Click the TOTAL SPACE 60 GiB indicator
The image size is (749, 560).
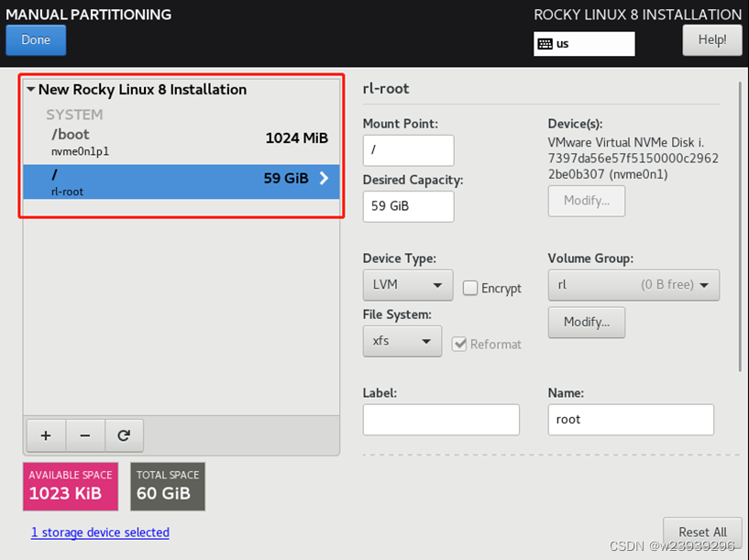click(168, 487)
